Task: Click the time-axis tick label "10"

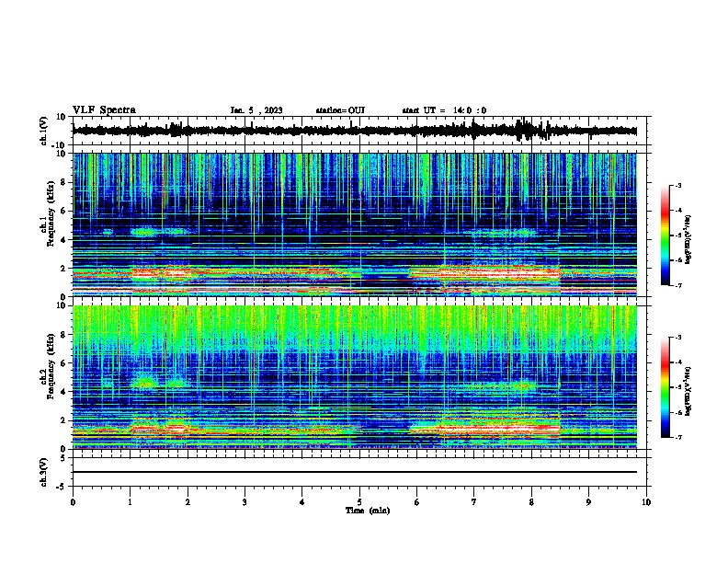Action: pyautogui.click(x=646, y=502)
